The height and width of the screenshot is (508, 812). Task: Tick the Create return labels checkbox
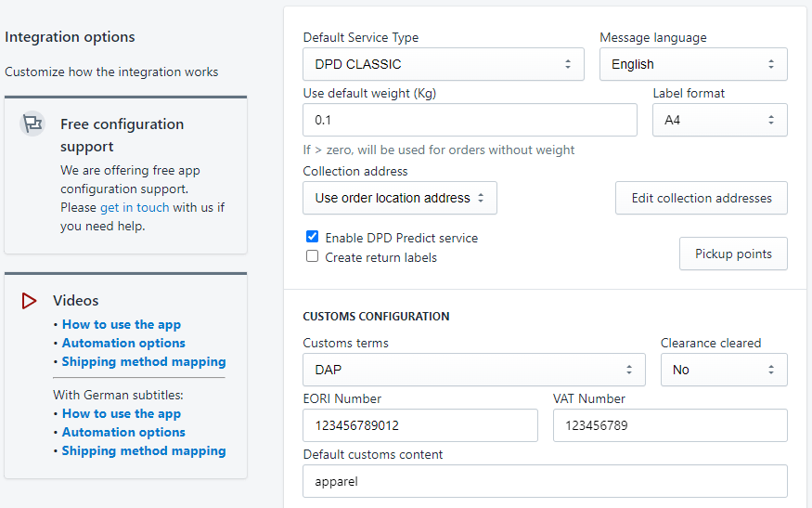[x=312, y=256]
